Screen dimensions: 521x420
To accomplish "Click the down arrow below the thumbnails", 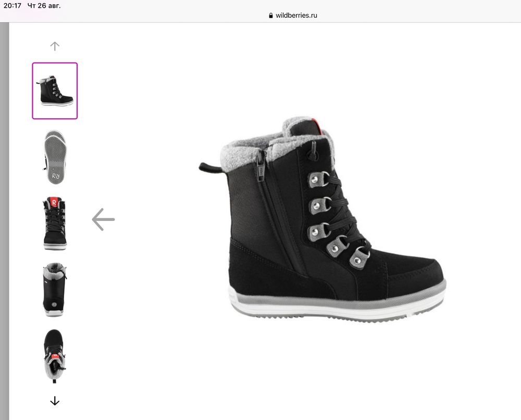I will 55,401.
